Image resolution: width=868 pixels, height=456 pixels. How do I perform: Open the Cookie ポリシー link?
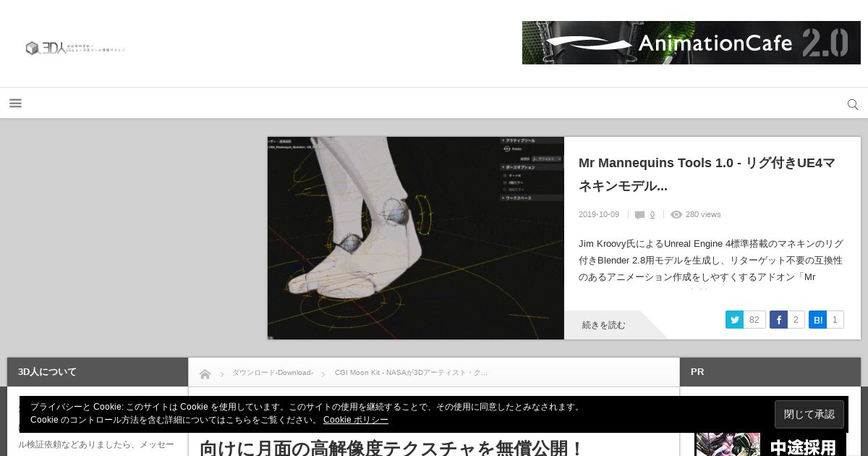point(356,420)
